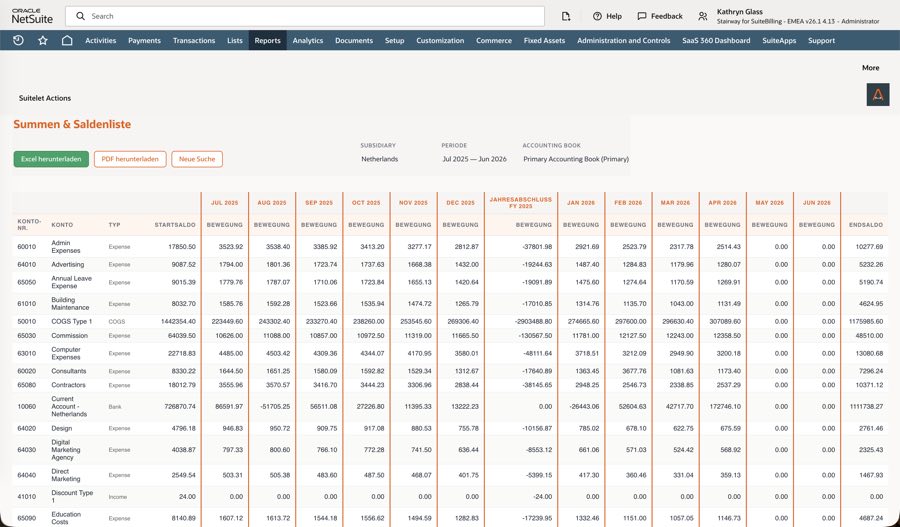Screen dimensions: 900x527
Task: Click the Help link text
Action: pos(614,16)
